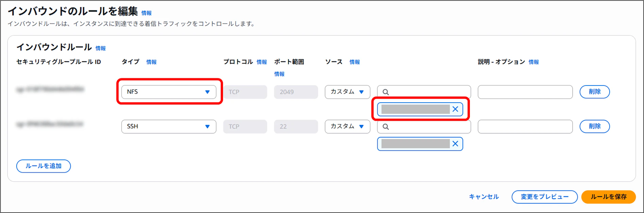Image resolution: width=644 pixels, height=213 pixels.
Task: Delete the NFS rule with 削除 button
Action: tap(595, 92)
